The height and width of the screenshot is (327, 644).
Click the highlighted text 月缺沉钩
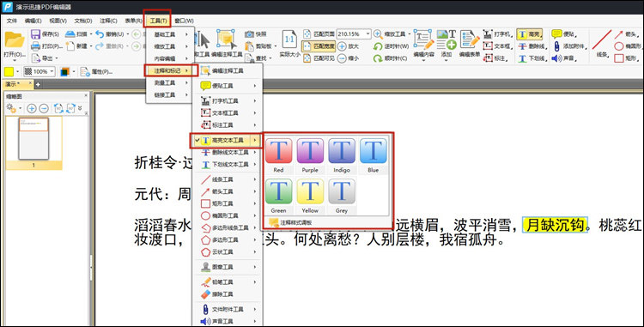tap(555, 225)
